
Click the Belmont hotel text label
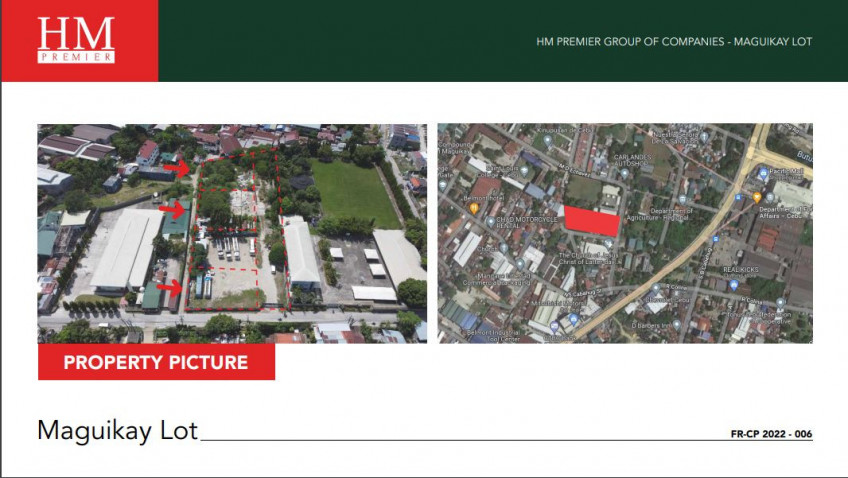click(x=484, y=198)
